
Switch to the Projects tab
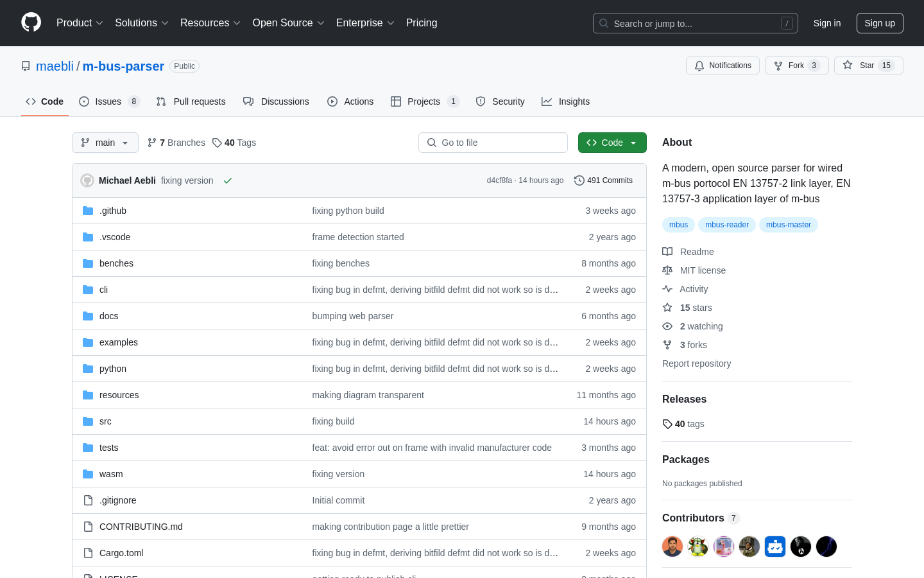tap(425, 101)
